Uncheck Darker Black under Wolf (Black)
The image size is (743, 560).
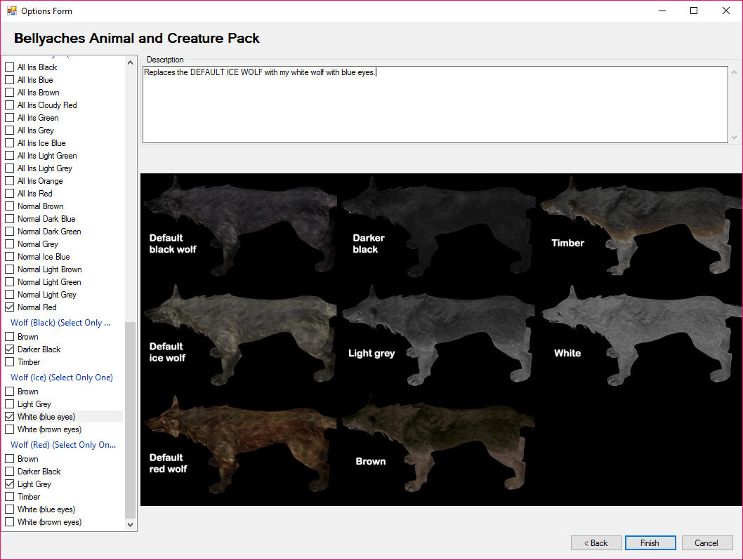(x=9, y=349)
